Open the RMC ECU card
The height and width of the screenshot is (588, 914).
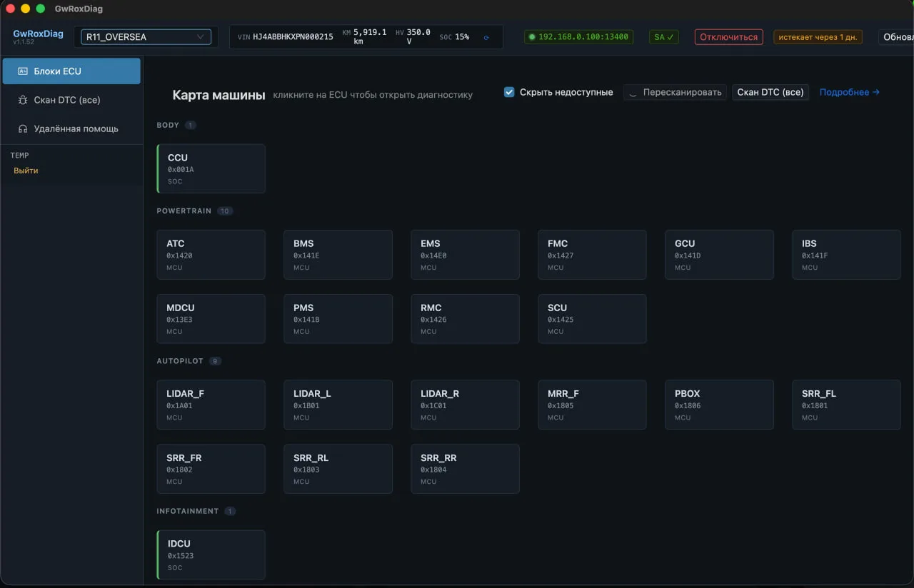click(x=466, y=319)
